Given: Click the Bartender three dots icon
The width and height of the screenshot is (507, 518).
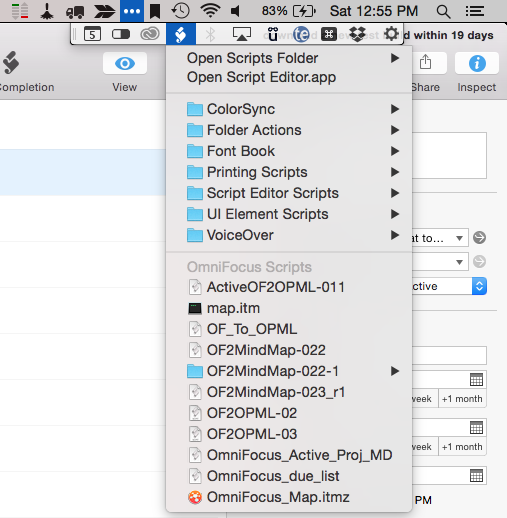Looking at the screenshot, I should (x=132, y=11).
